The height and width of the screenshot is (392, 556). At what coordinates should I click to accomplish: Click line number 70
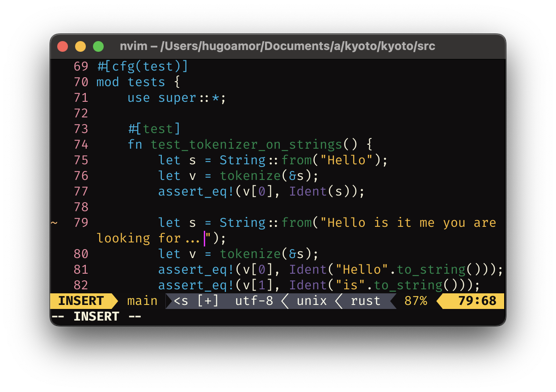pyautogui.click(x=81, y=82)
